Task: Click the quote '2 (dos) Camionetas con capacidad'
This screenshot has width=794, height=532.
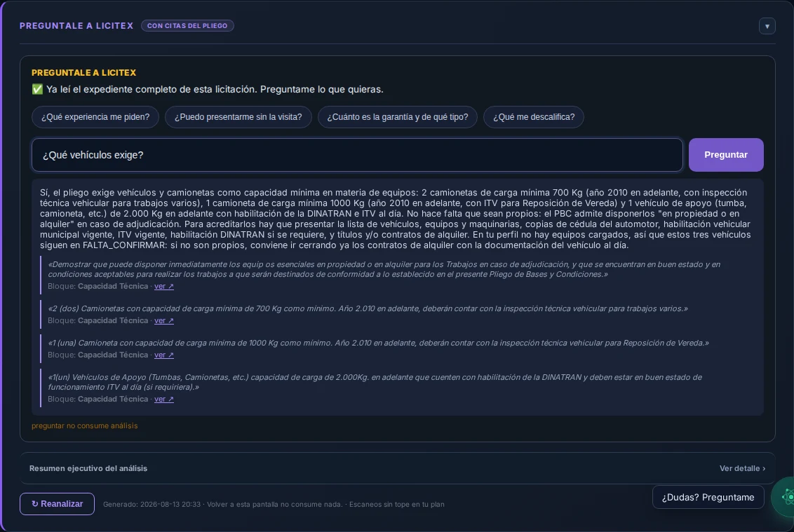Action: point(368,308)
